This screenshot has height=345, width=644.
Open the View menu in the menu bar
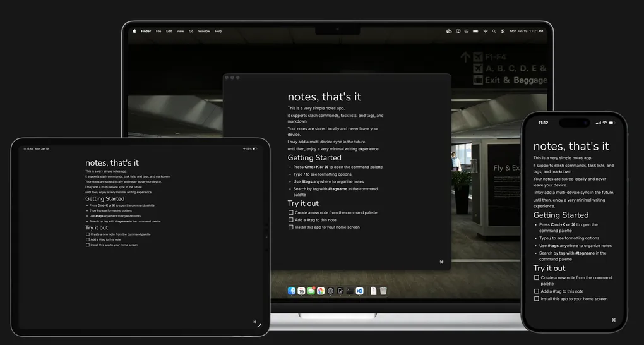[180, 31]
